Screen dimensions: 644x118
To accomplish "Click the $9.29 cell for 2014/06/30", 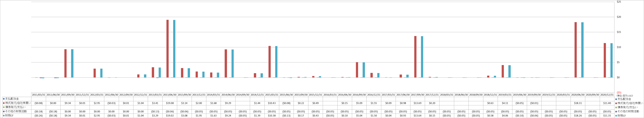I will (x=228, y=103).
